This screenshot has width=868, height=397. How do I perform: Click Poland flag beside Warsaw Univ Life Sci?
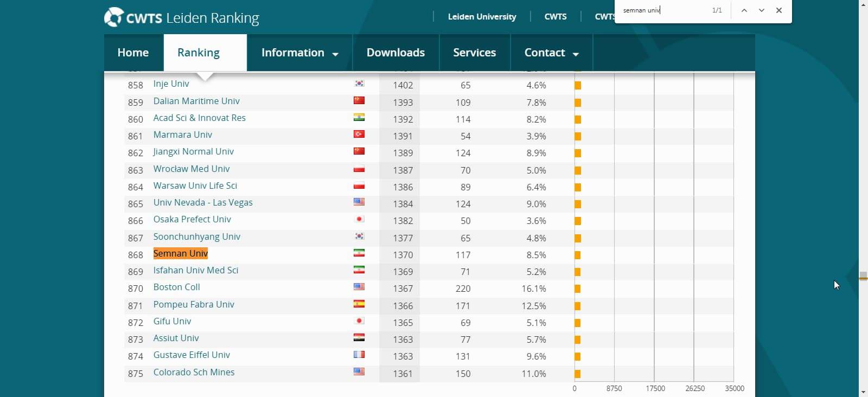(x=359, y=185)
